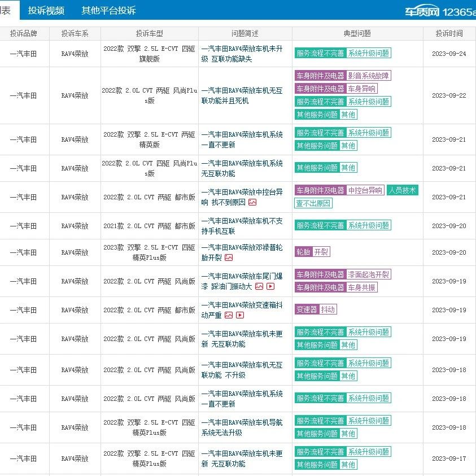Select RAV4荣放 series in 2023-09-17 row
476x476 pixels.
click(75, 458)
